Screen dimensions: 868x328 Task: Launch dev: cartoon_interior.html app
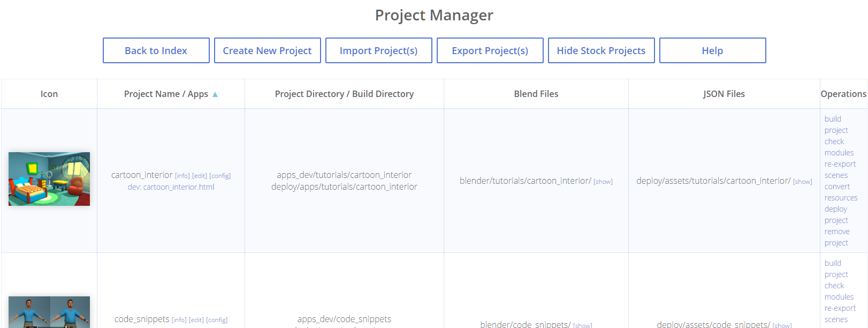[x=171, y=187]
